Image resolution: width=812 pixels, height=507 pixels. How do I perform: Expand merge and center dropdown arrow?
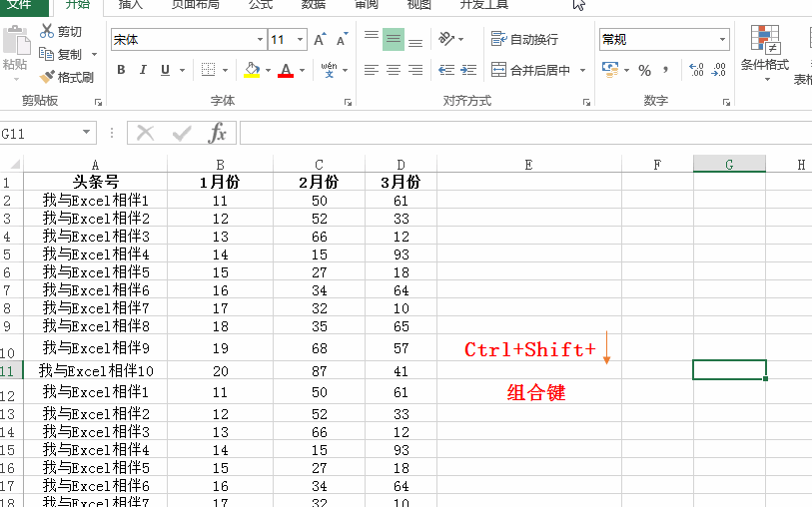[582, 70]
